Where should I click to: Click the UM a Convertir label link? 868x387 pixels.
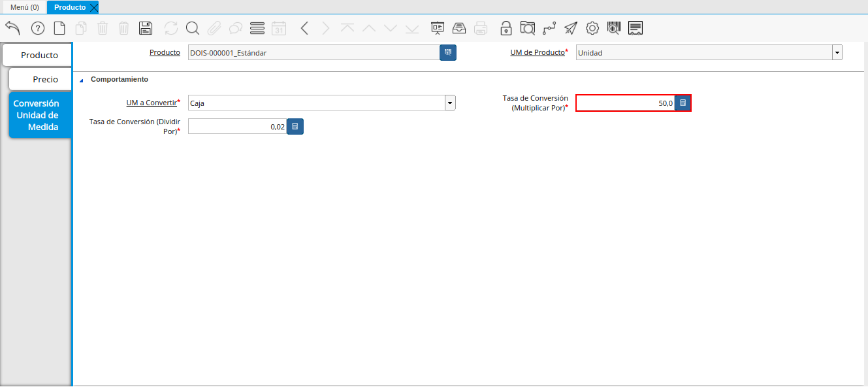(152, 103)
